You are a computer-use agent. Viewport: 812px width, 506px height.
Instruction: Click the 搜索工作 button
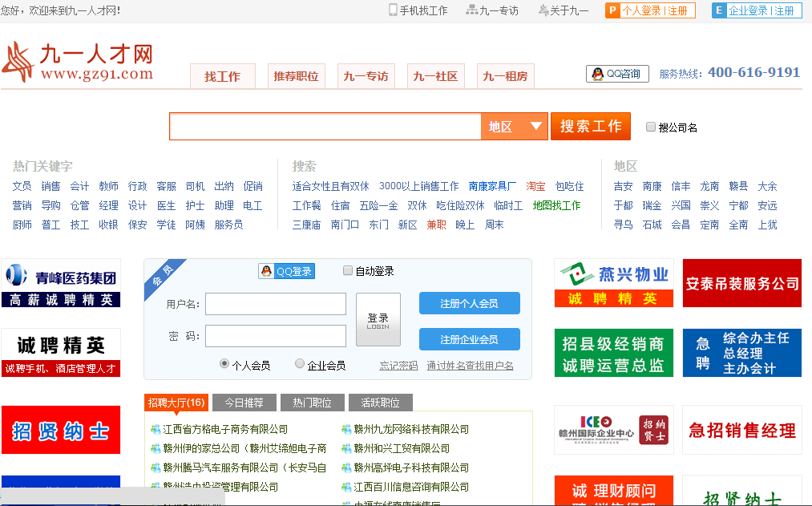tap(591, 127)
